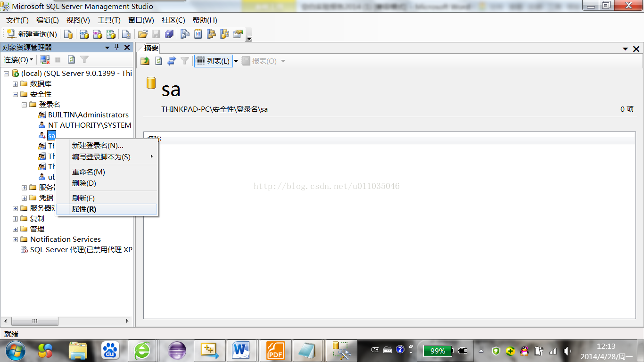Open the 窗口(W) menu
Image resolution: width=644 pixels, height=362 pixels.
pos(141,20)
